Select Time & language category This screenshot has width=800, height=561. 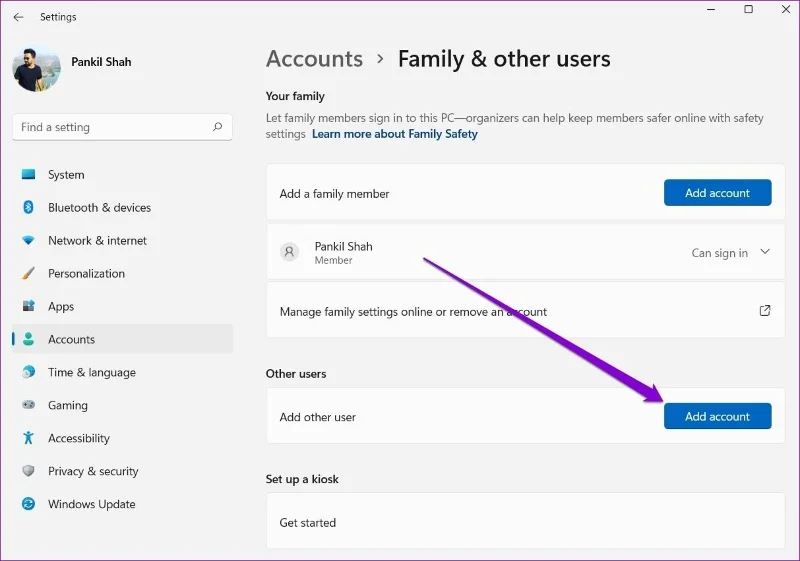click(x=122, y=372)
